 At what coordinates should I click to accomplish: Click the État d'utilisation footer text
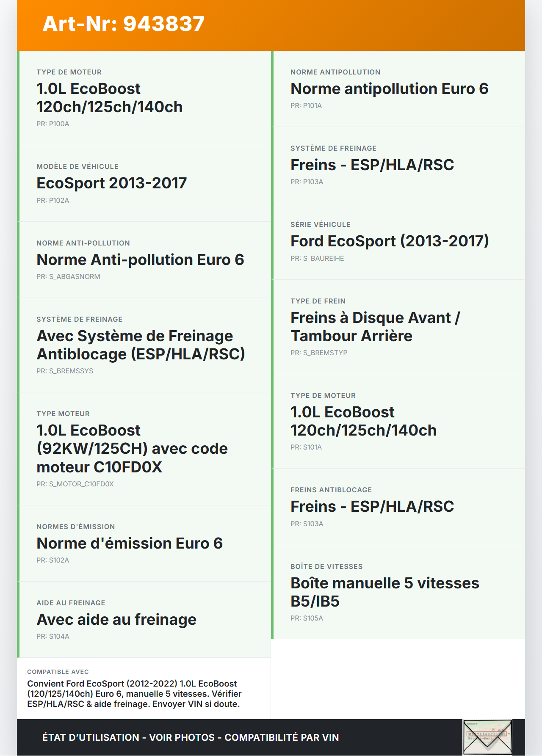(191, 737)
